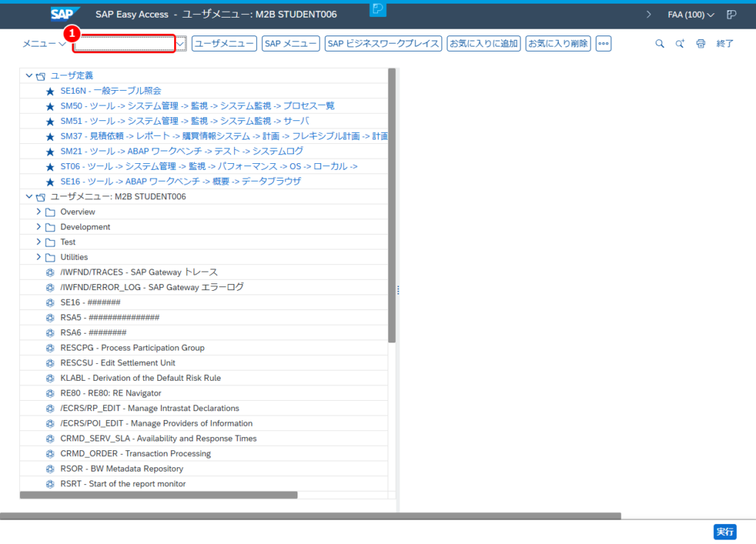Open the more options ellipsis button
Image resolution: width=756 pixels, height=544 pixels.
(603, 44)
